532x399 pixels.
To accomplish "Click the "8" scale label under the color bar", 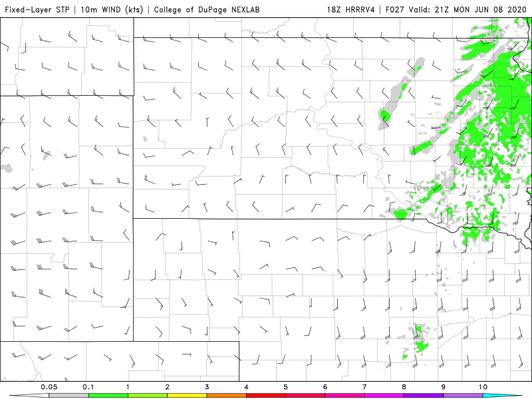I will 404,387.
